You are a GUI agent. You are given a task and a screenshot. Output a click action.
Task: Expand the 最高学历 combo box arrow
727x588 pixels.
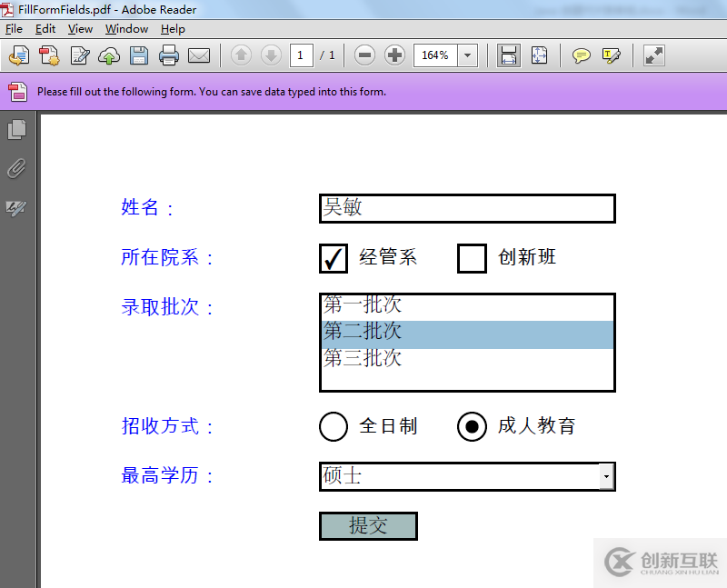coord(606,476)
